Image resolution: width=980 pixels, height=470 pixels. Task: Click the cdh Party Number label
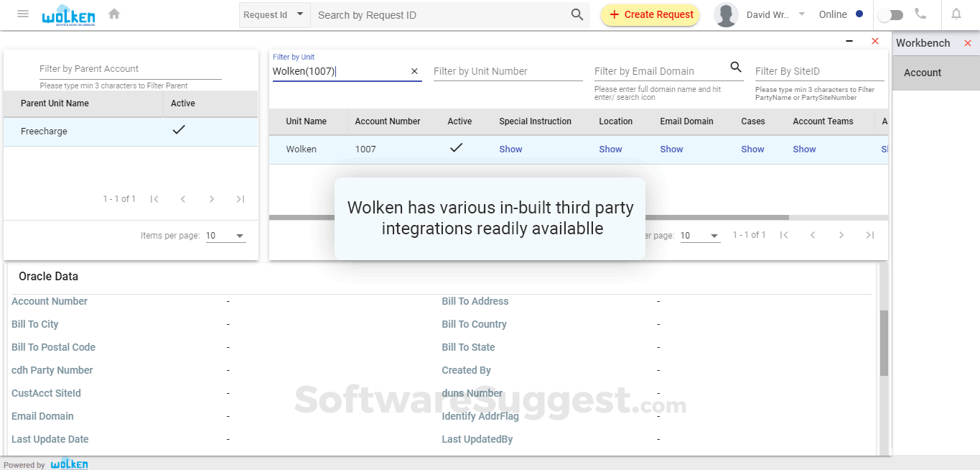(52, 370)
